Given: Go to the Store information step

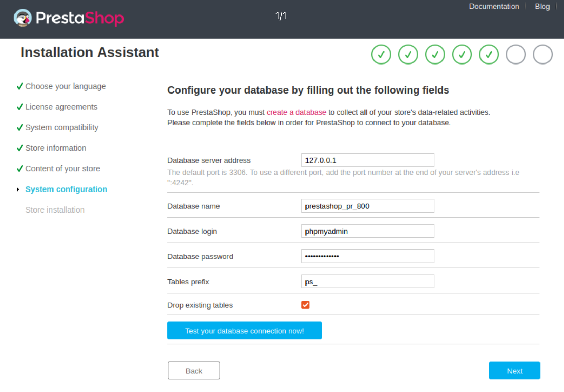Looking at the screenshot, I should [x=56, y=148].
